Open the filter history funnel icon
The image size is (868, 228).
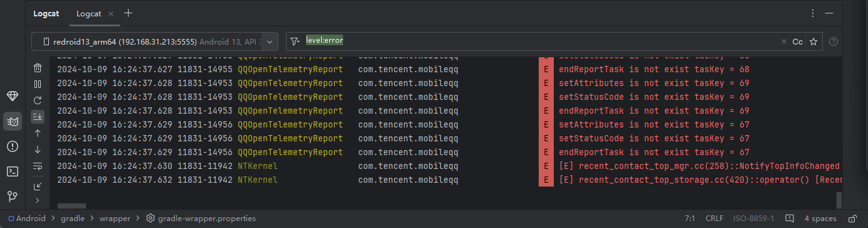[295, 41]
